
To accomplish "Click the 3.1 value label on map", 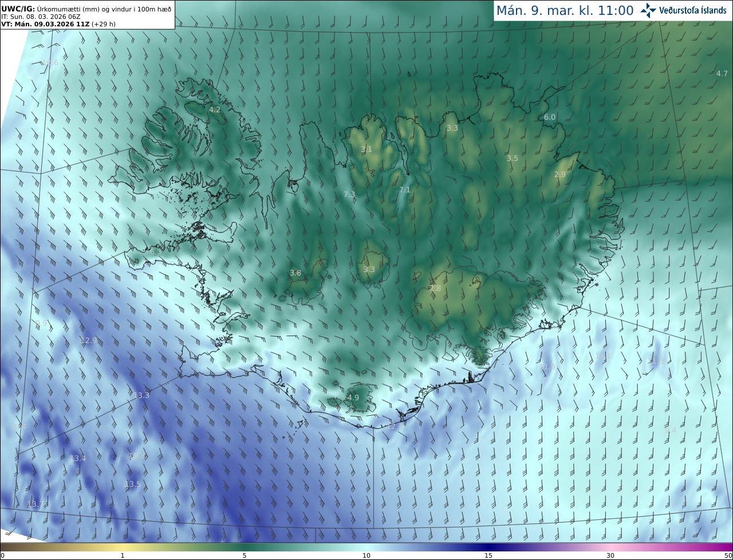I will coord(366,149).
